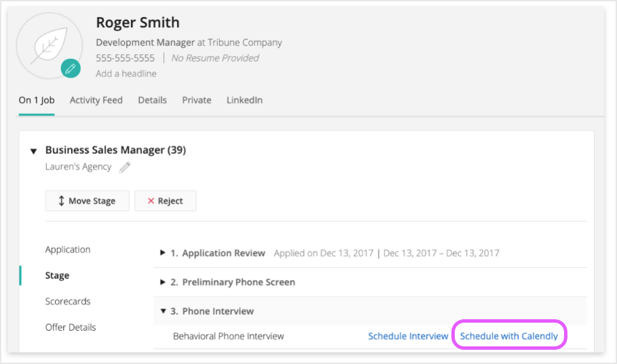Screen dimensions: 617x364
Task: Click the Schedule Interview link
Action: [x=408, y=336]
